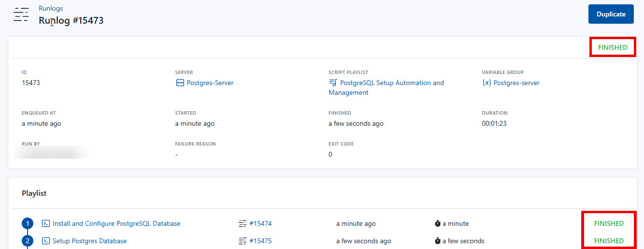
Task: Open PostgreSQL Setup Automation and Management playlist
Action: tap(391, 83)
